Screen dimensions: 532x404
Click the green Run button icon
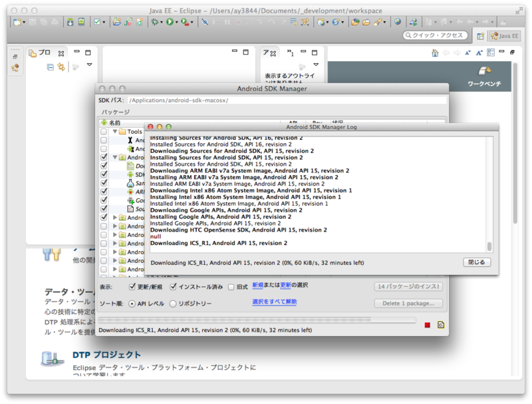pos(170,22)
